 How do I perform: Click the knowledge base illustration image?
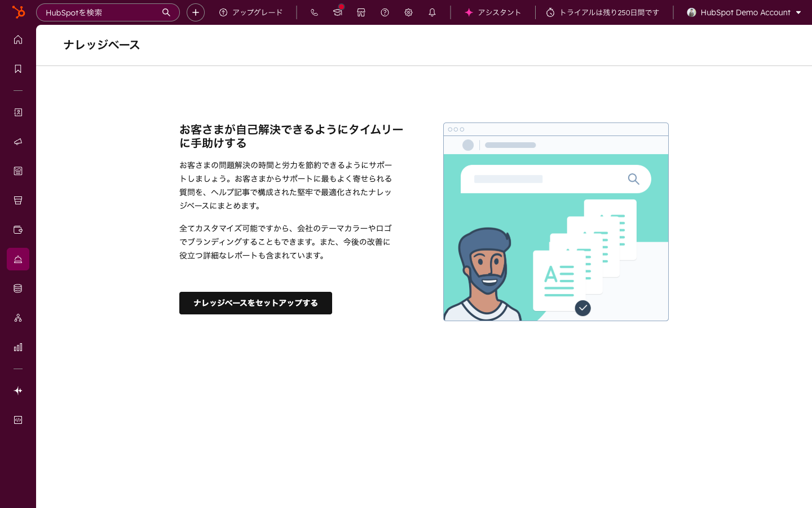(x=555, y=222)
